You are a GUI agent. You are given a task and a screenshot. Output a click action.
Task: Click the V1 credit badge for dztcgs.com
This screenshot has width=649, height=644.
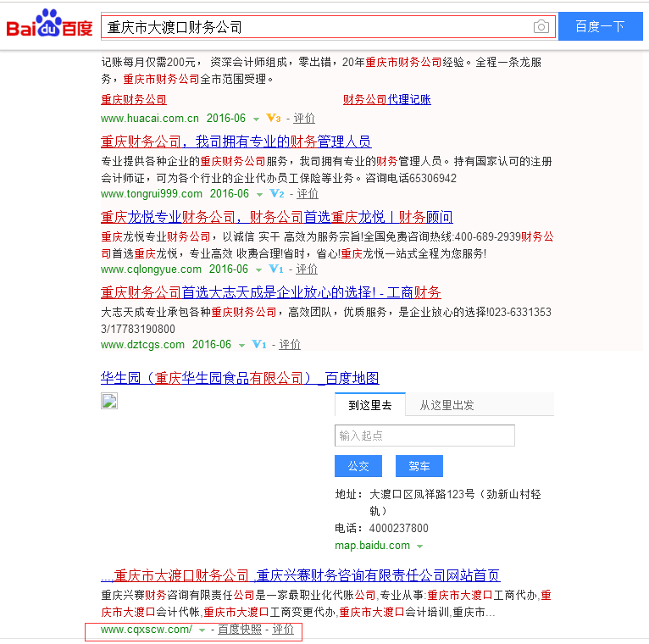tap(259, 345)
